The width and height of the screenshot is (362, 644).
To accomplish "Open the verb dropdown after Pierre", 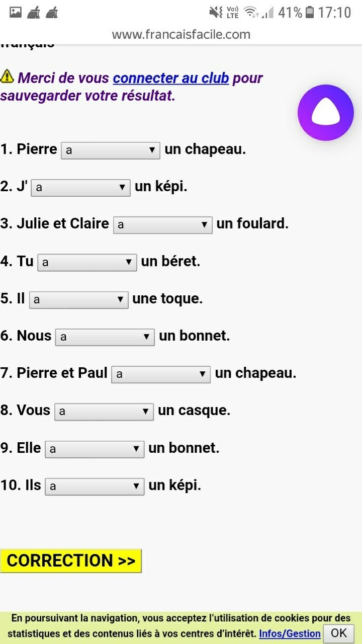I will click(110, 150).
